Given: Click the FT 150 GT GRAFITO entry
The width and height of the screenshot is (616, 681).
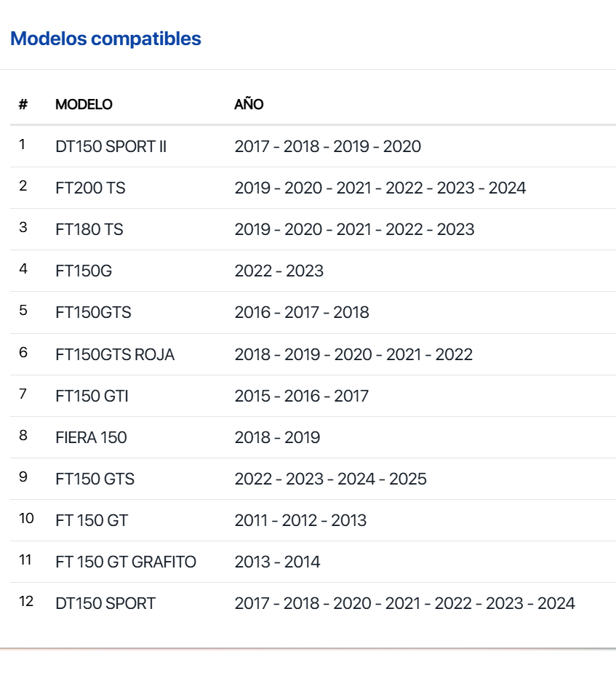Looking at the screenshot, I should 126,562.
